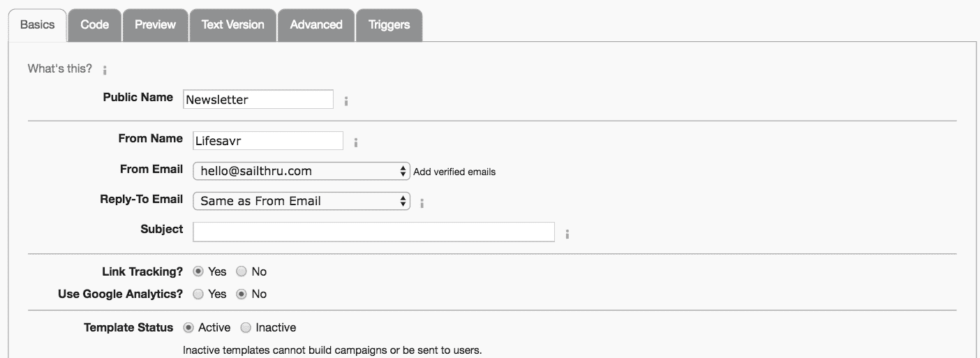Click into the Subject input field

(373, 232)
